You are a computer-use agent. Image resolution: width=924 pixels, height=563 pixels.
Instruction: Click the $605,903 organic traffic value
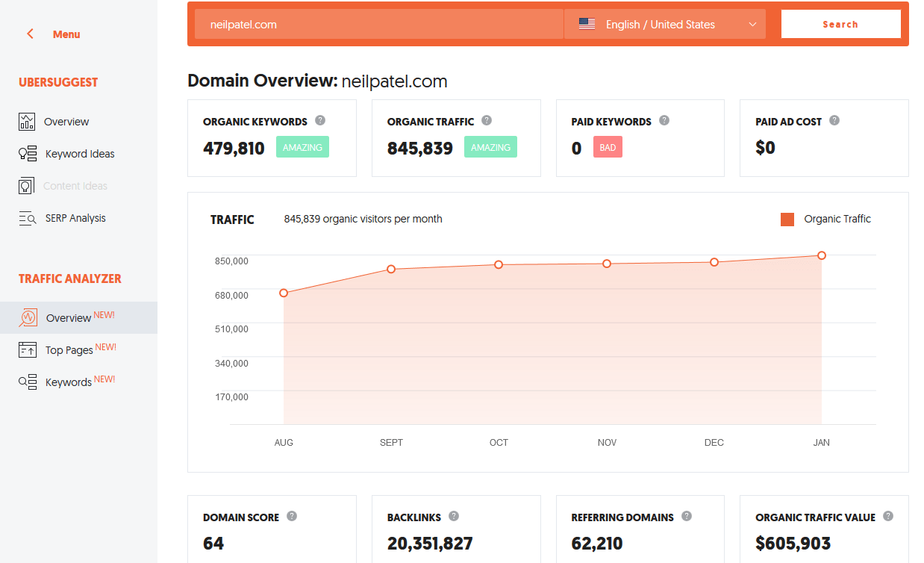(x=793, y=544)
